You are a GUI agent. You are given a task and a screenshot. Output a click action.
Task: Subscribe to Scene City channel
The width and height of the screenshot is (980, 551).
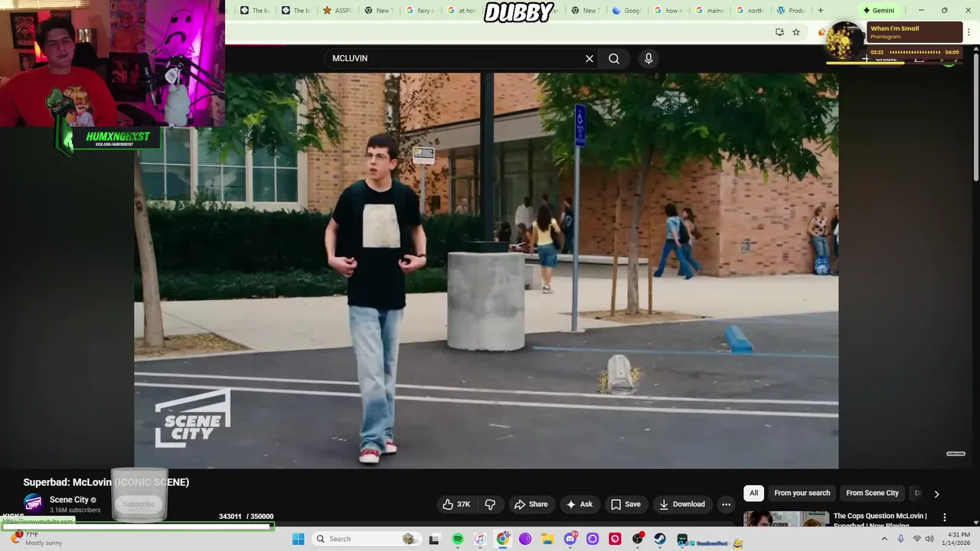coord(139,504)
